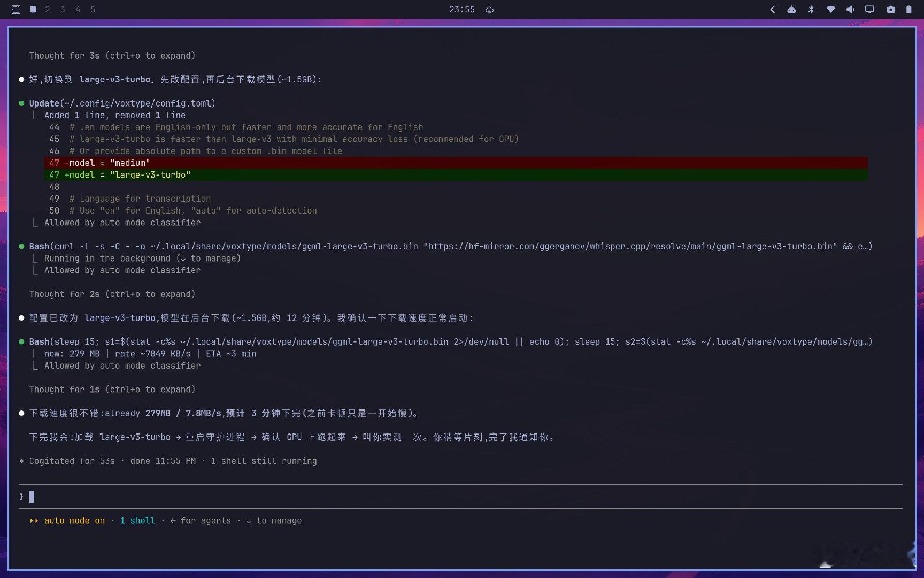Open the volume speaker icon
Image resolution: width=924 pixels, height=578 pixels.
pos(850,9)
